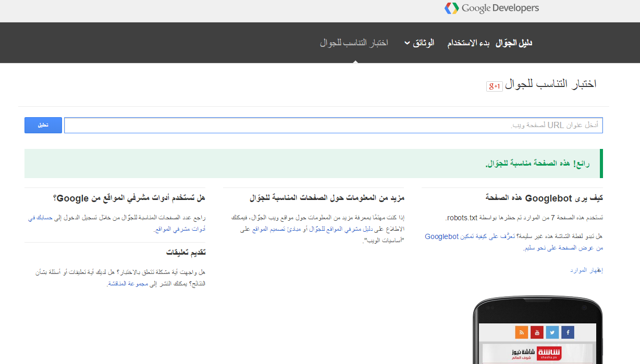Viewport: 640px width, 364px height.
Task: Click the إظهار الموارد show resources link
Action: pos(586,270)
